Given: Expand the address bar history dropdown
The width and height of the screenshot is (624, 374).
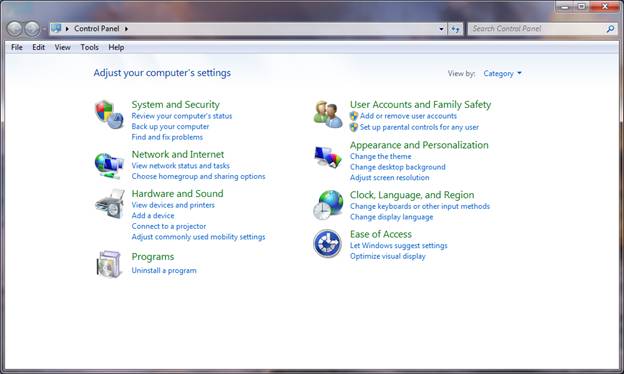Looking at the screenshot, I should [441, 29].
